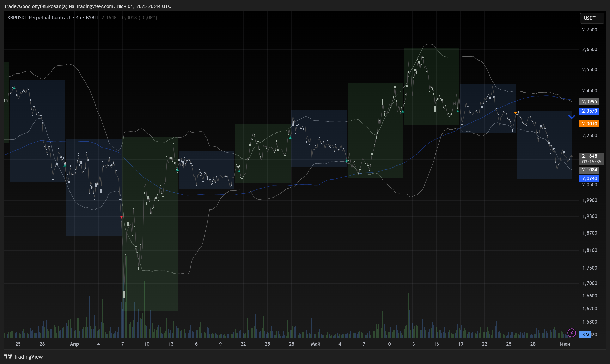Select the orange 2,3010 price label
Screen dimensions: 610x364
[x=589, y=124]
